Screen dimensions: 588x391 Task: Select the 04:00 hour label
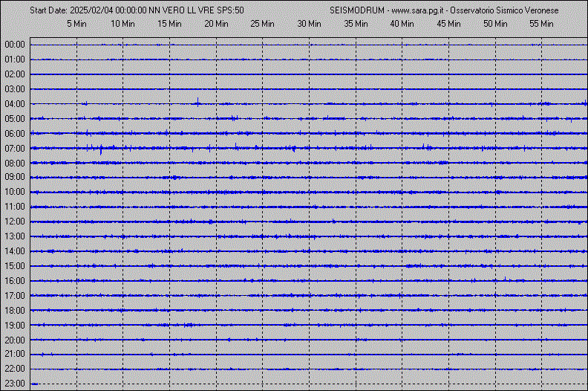click(x=15, y=103)
